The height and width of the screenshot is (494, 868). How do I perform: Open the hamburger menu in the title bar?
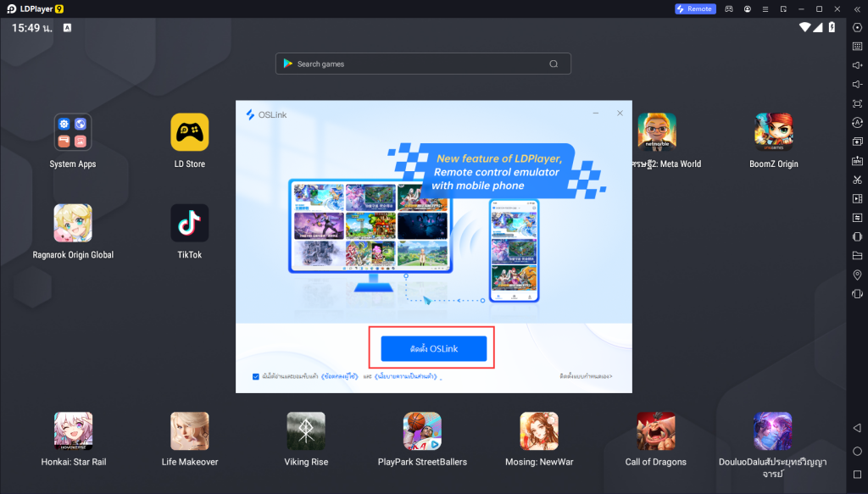point(765,8)
